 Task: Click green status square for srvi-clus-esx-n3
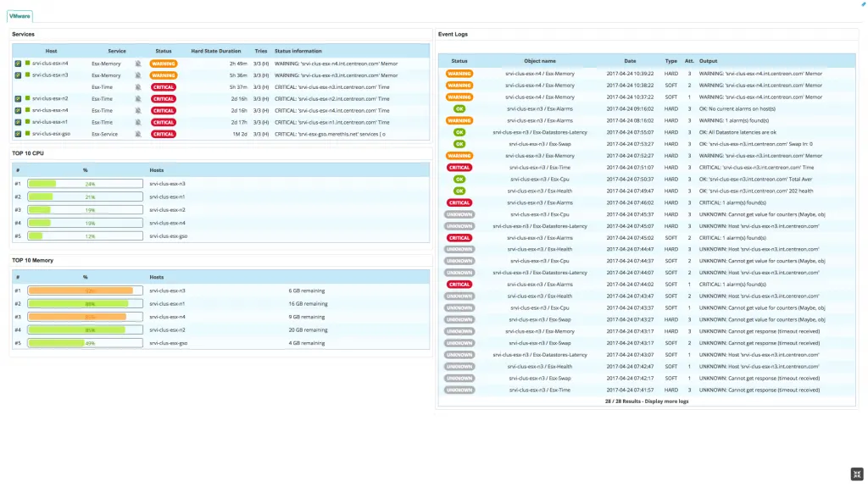point(28,75)
